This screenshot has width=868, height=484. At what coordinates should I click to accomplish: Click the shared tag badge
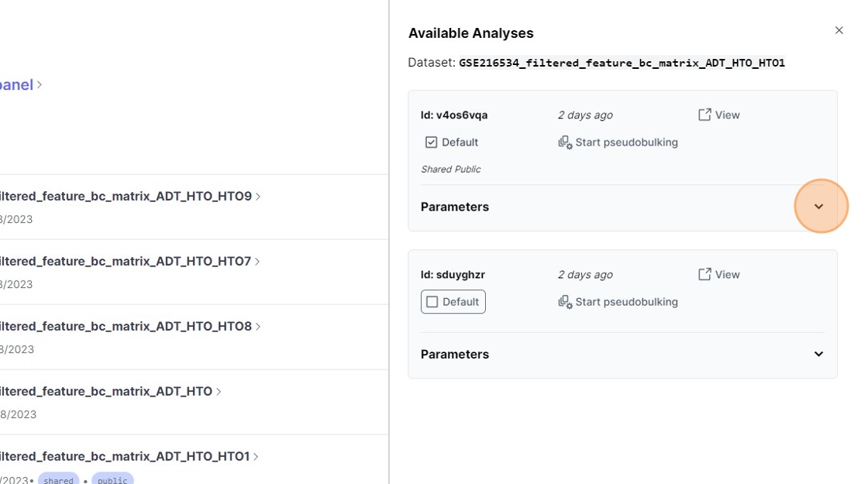pos(58,479)
